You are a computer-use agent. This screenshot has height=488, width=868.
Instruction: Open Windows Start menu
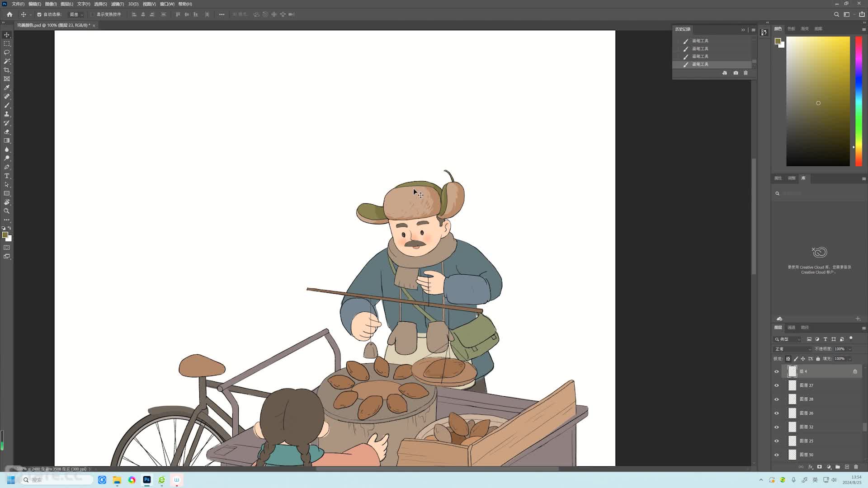[x=11, y=480]
